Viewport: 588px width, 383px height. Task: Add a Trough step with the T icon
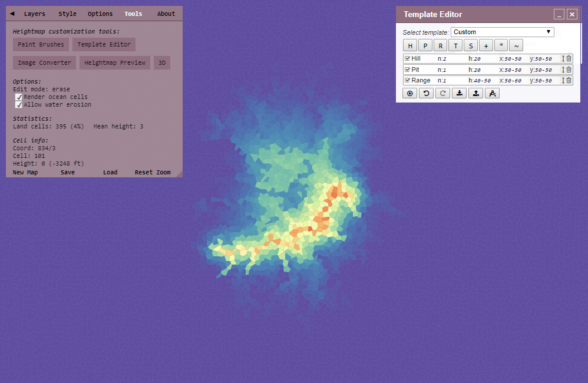[455, 45]
